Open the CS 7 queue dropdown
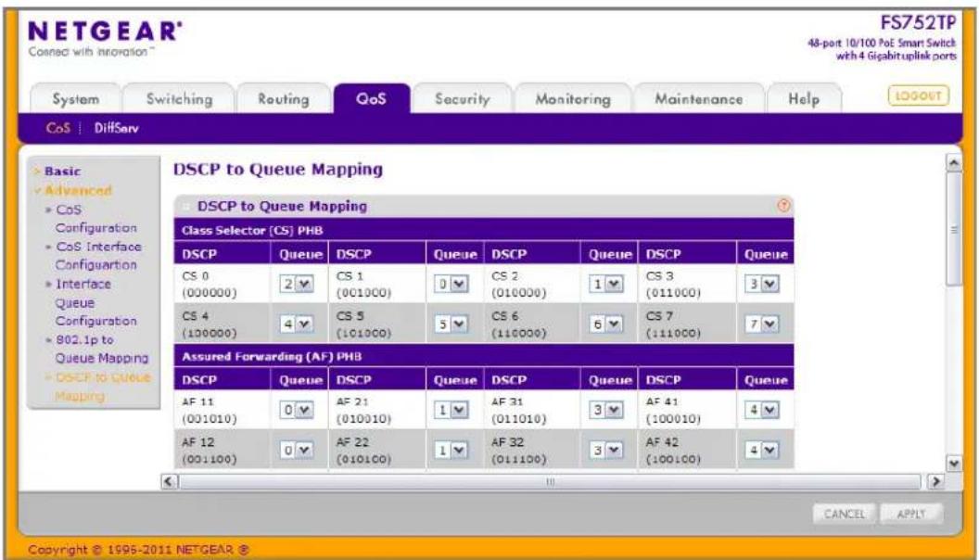Screen dimensions: 979x560 coord(762,325)
